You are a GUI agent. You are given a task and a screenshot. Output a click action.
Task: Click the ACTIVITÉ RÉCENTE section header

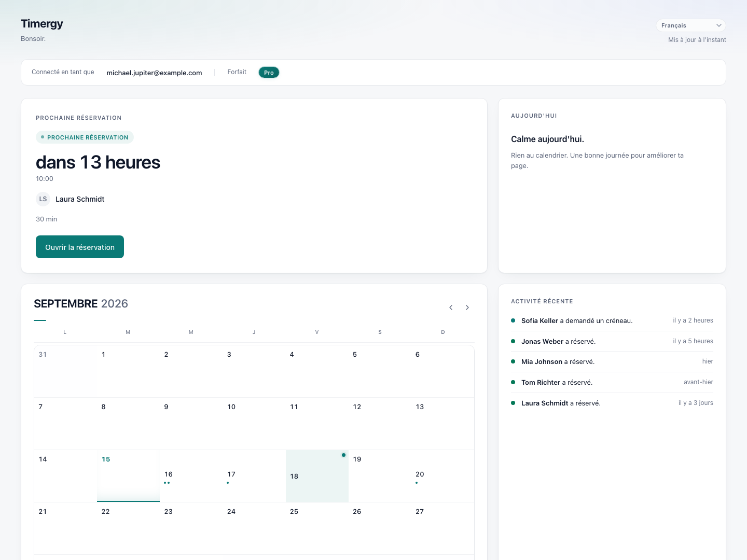(542, 301)
